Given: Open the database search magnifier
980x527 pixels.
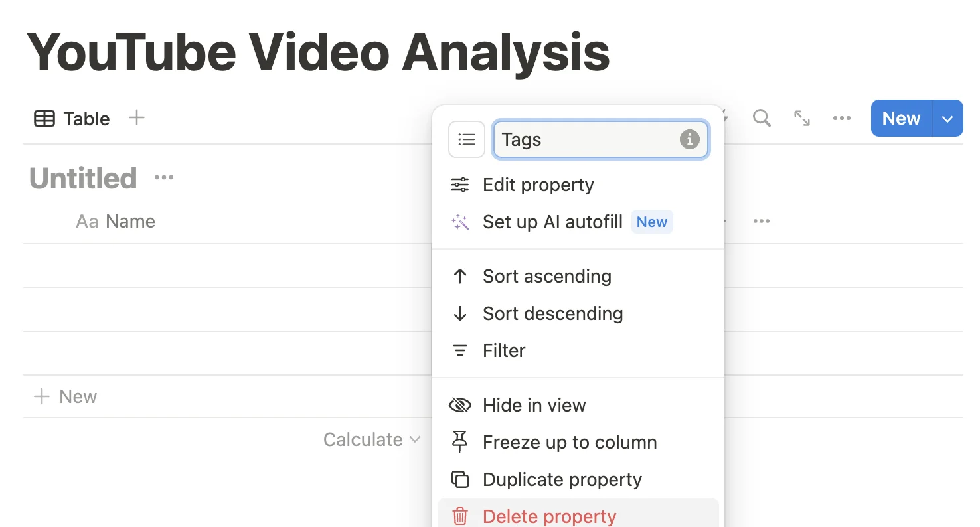Looking at the screenshot, I should [x=762, y=118].
